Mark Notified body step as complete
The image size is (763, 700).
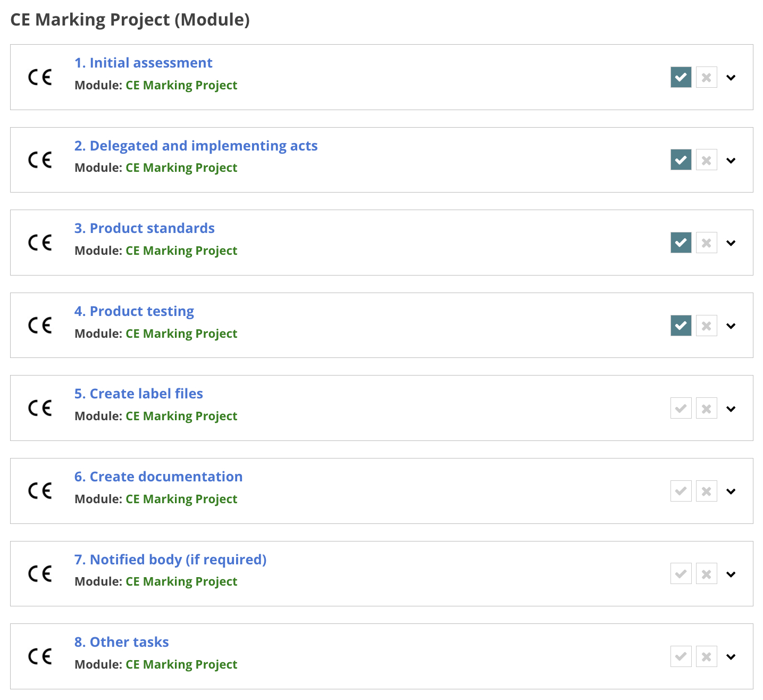(x=681, y=574)
